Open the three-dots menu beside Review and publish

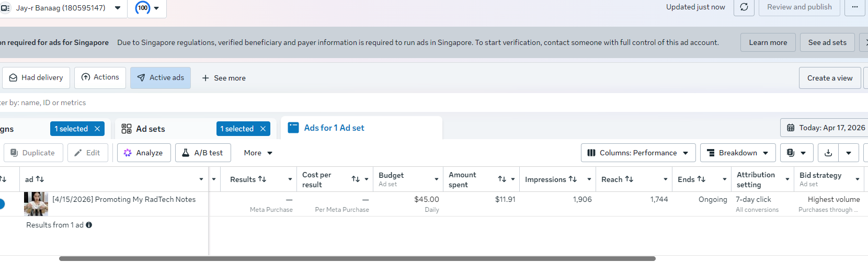point(854,7)
